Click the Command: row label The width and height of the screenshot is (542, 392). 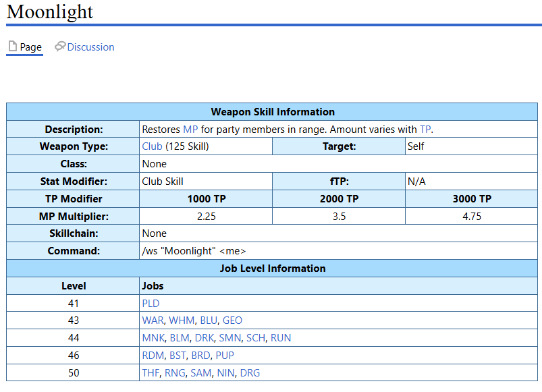tap(74, 251)
